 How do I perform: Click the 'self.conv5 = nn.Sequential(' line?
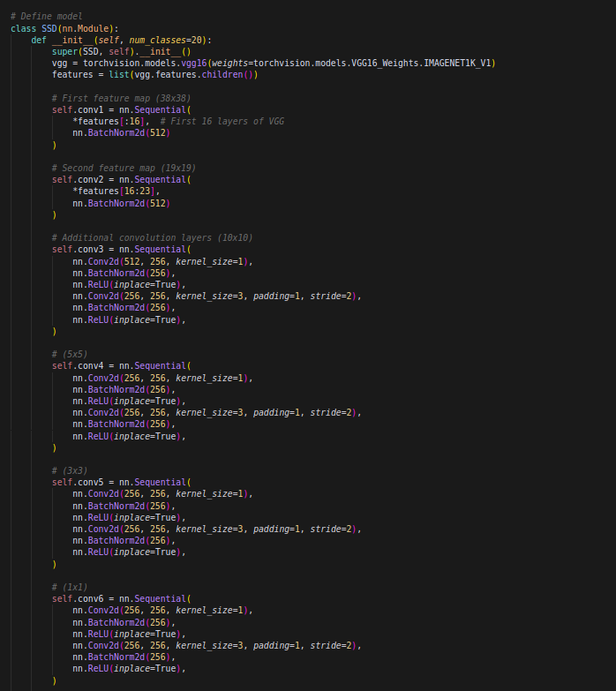122,482
